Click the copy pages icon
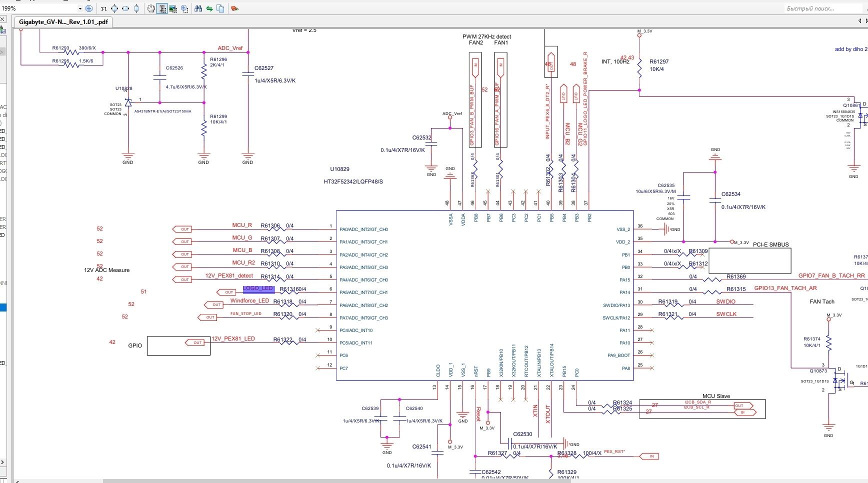The height and width of the screenshot is (483, 868). (x=220, y=8)
